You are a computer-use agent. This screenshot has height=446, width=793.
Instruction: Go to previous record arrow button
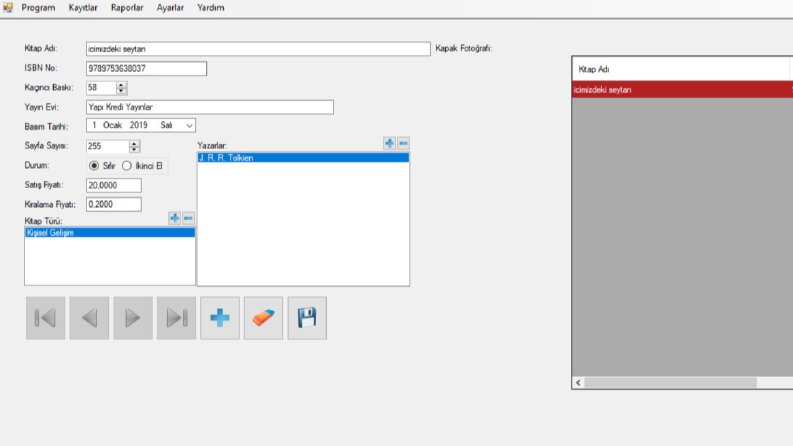[x=89, y=318]
